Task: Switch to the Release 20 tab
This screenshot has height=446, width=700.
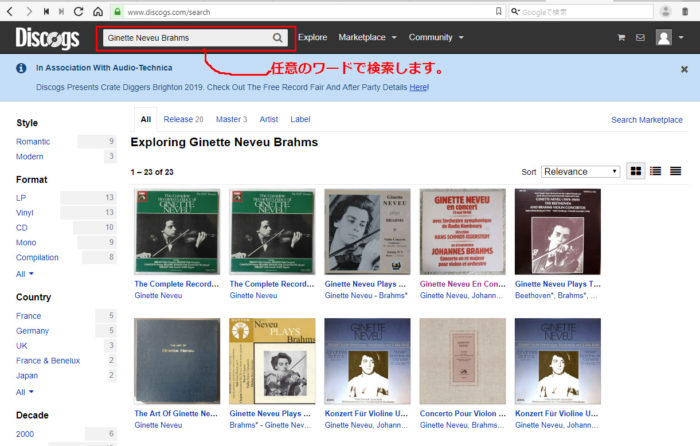Action: [183, 119]
